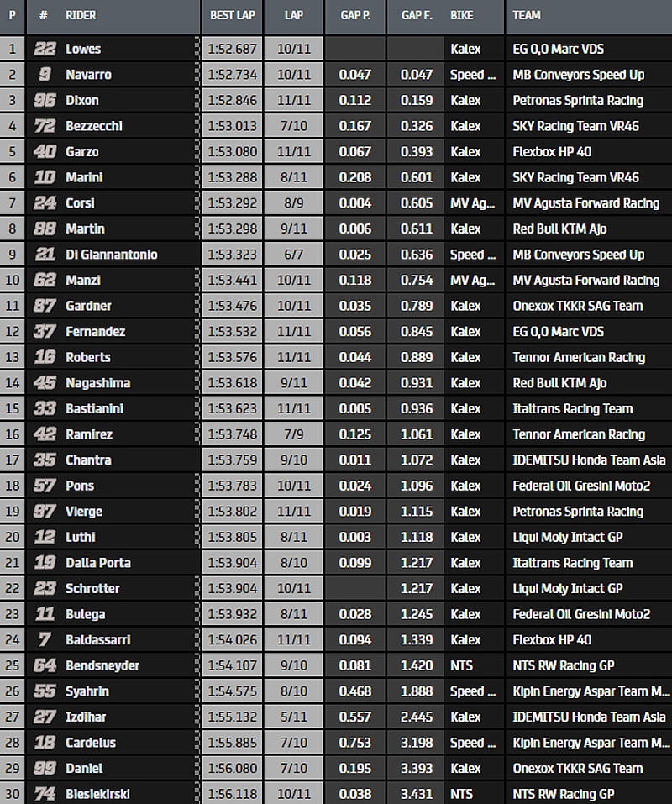This screenshot has height=804, width=672.
Task: Select Navarro's best lap time 1:52.734
Action: [232, 75]
